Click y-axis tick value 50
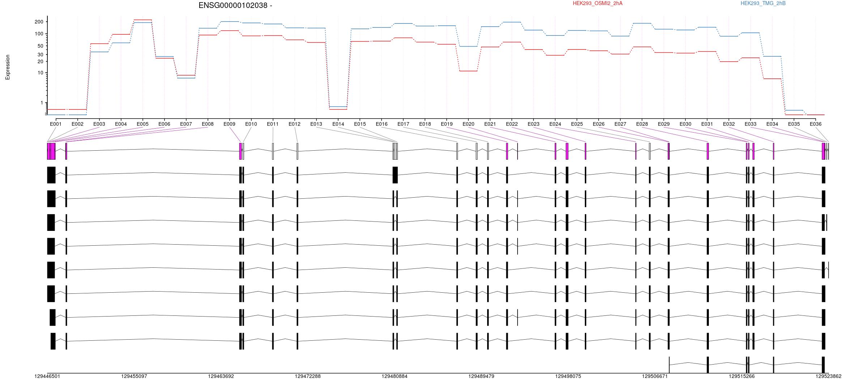 pyautogui.click(x=41, y=46)
